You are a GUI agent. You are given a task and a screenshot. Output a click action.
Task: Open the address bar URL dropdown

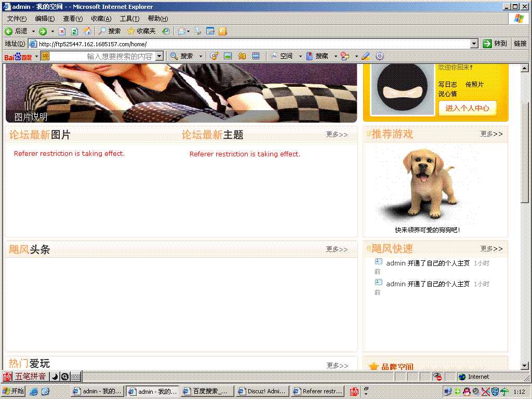click(x=474, y=44)
